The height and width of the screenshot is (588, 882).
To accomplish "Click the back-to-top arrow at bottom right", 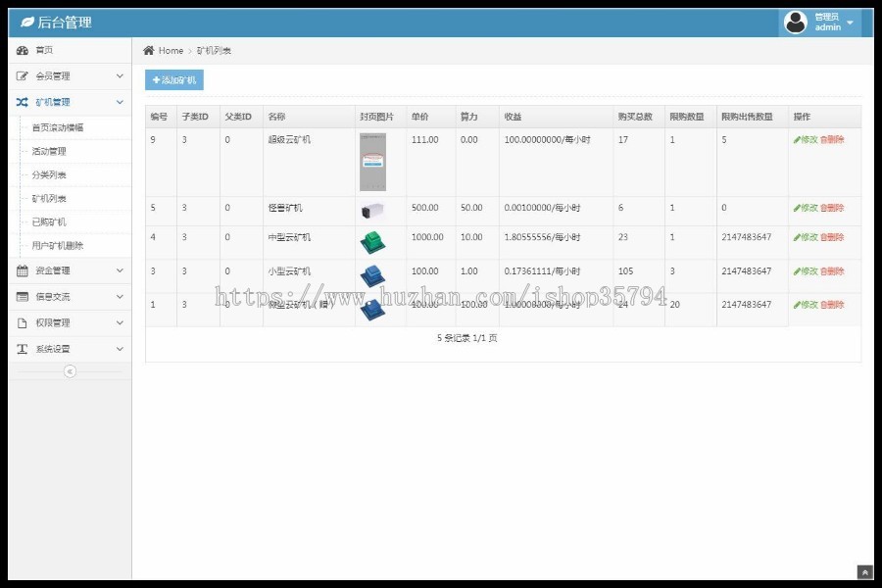I will click(865, 573).
